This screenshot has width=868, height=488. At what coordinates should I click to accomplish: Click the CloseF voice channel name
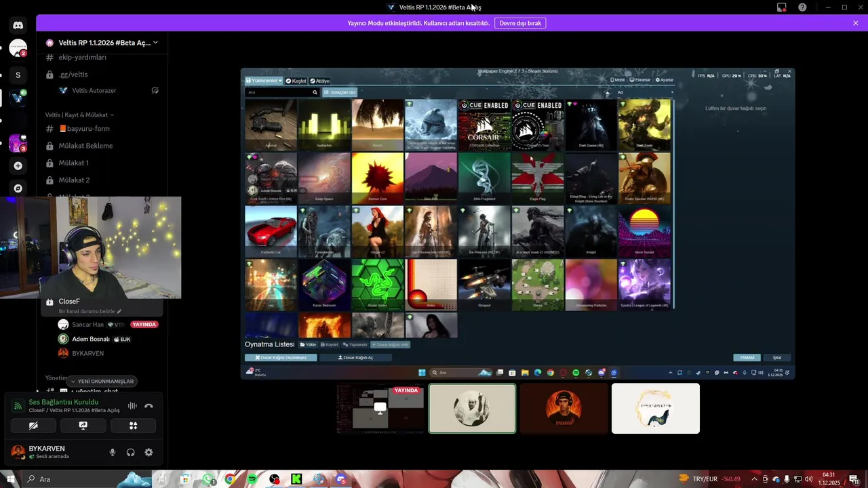pyautogui.click(x=69, y=301)
